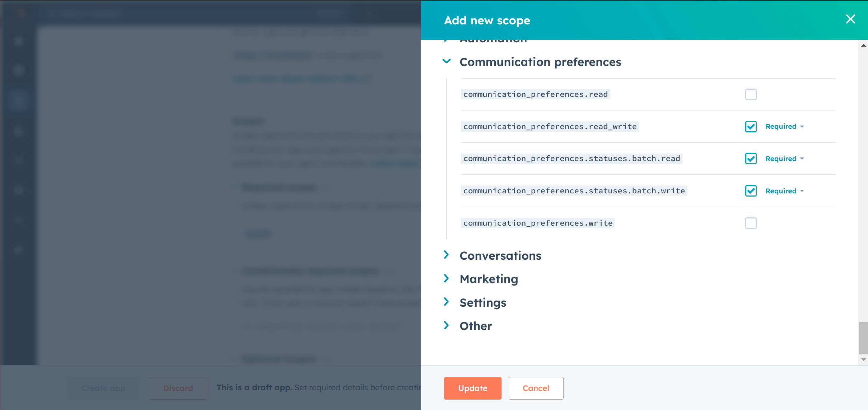Expand the Conversations scope category
The image size is (868, 410).
click(x=447, y=255)
